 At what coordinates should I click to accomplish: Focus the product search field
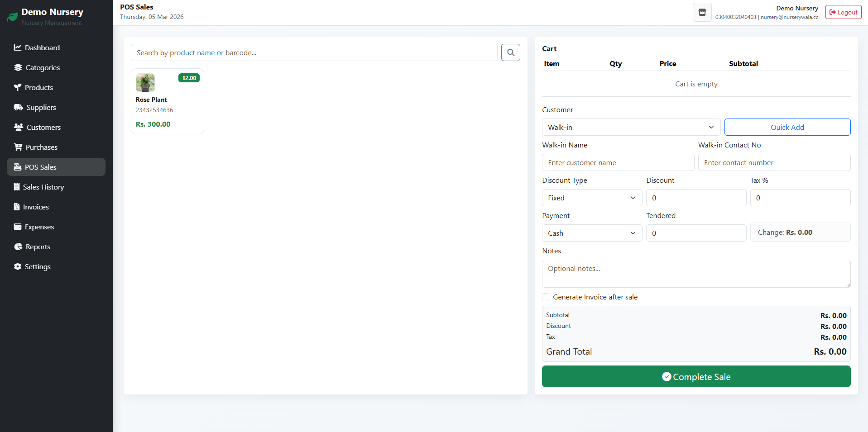(314, 52)
